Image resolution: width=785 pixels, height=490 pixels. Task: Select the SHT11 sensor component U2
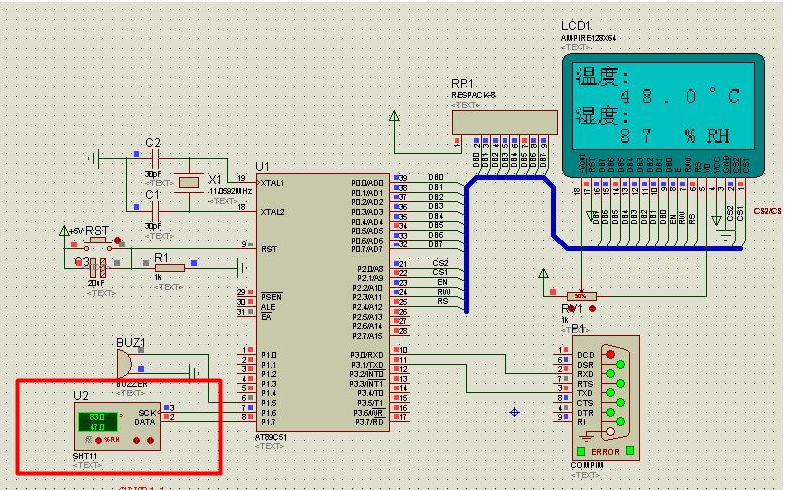(x=118, y=426)
